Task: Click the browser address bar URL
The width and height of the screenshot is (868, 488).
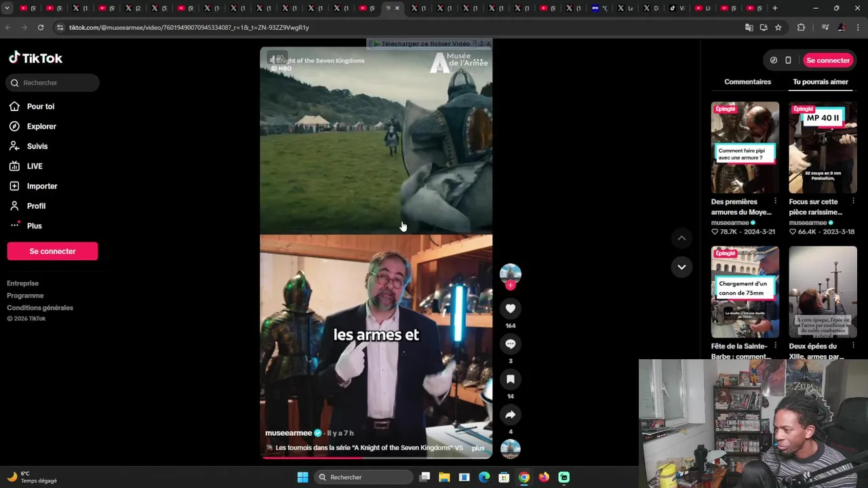Action: (189, 27)
